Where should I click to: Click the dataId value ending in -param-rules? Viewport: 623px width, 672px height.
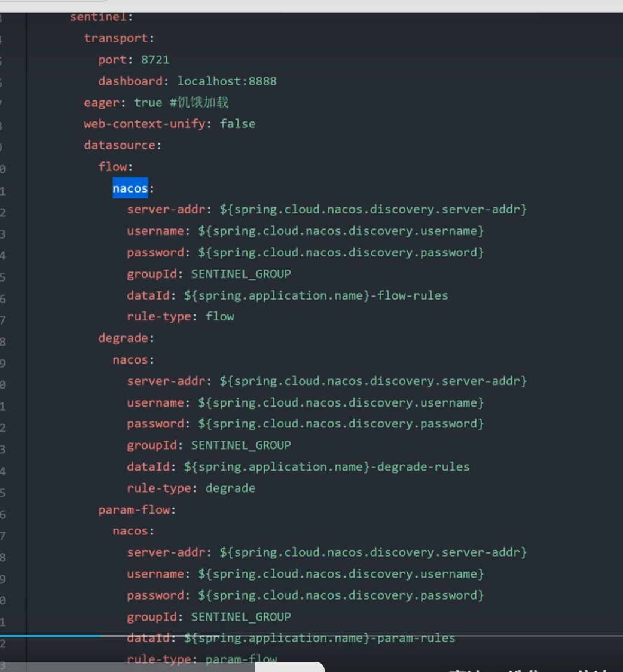[x=320, y=638]
